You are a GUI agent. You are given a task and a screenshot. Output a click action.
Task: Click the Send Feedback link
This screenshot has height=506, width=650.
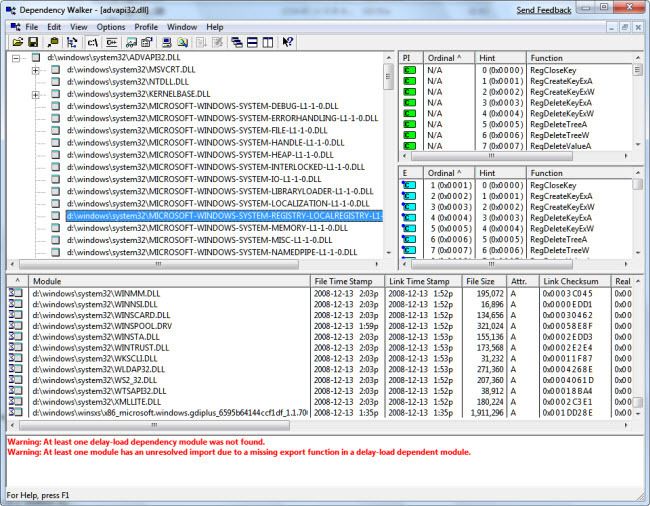tap(543, 10)
